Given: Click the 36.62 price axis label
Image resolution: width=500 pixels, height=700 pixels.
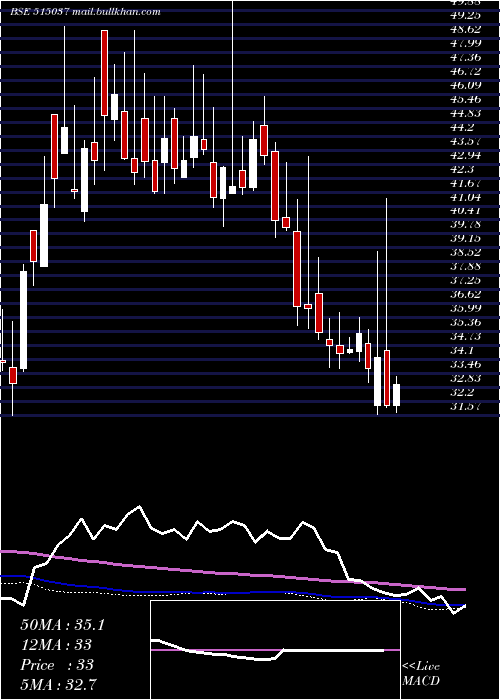Looking at the screenshot, I should click(465, 295).
